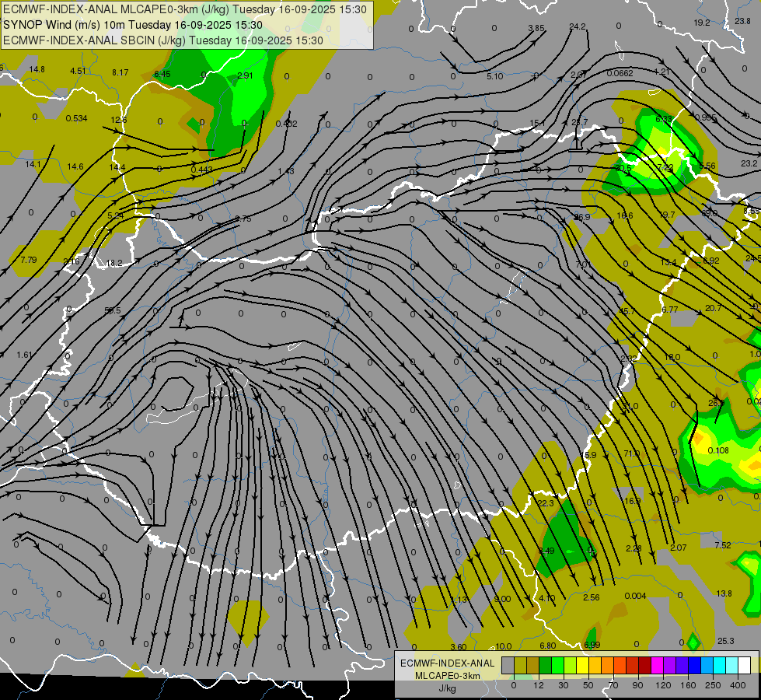Click the map value 25.3

click(725, 641)
